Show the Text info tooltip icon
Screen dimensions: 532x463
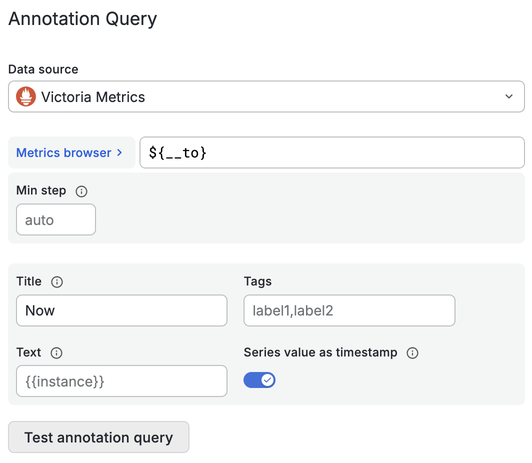pos(56,353)
